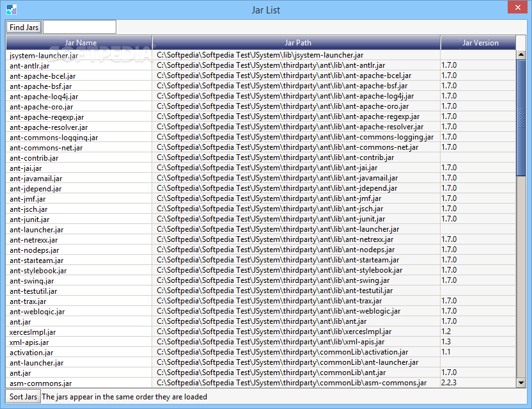
Task: Click the version cell showing 1.1
Action: [478, 352]
